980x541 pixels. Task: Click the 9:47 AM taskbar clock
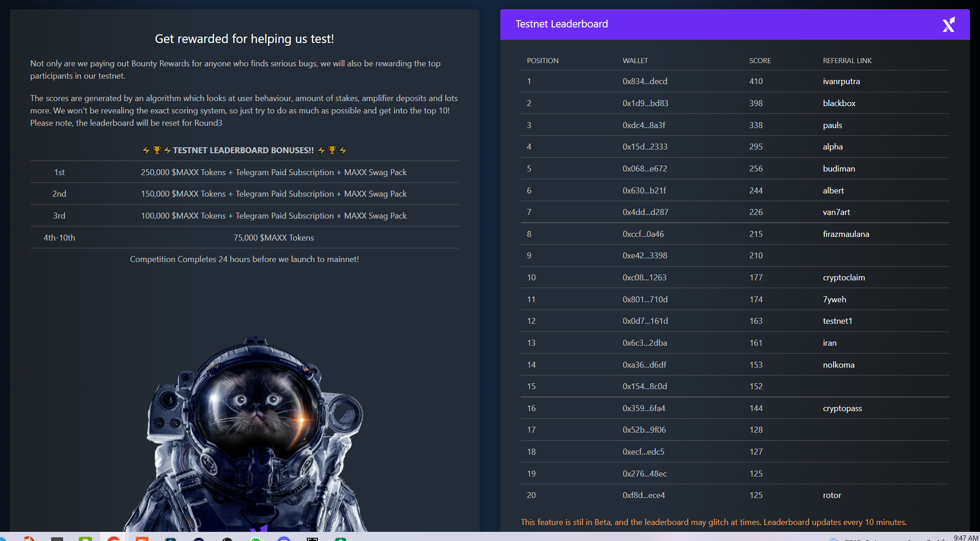click(966, 537)
